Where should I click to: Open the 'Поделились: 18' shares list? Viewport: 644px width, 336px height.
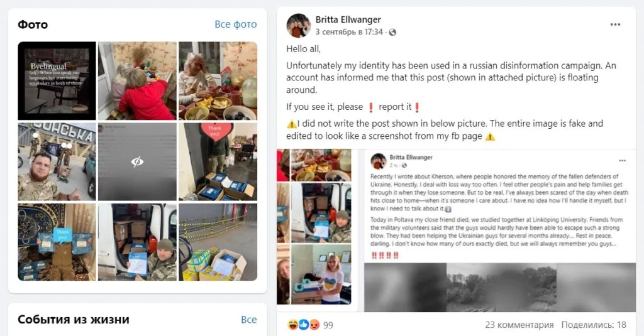pos(594,325)
